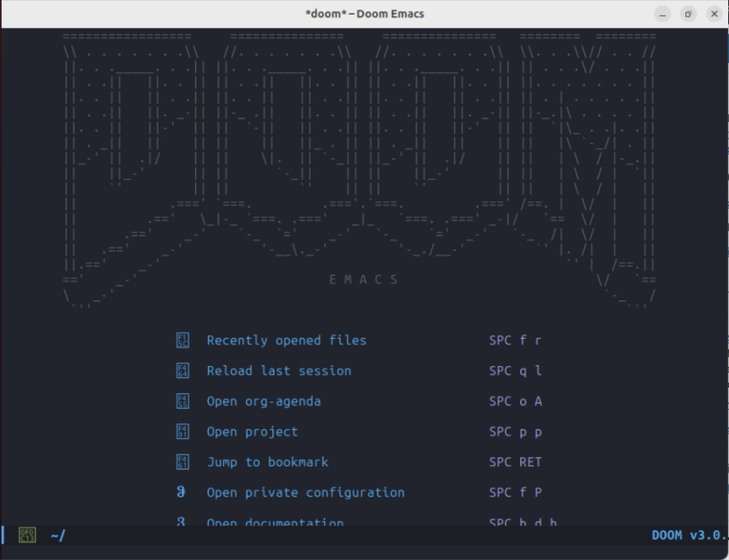
Task: Click the EMACS text under the DOOM banner
Action: pos(364,280)
